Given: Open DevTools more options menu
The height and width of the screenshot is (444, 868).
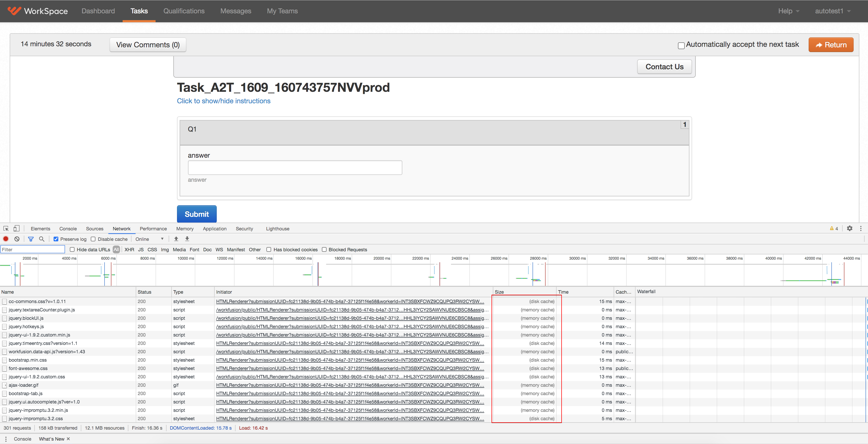Looking at the screenshot, I should click(861, 229).
